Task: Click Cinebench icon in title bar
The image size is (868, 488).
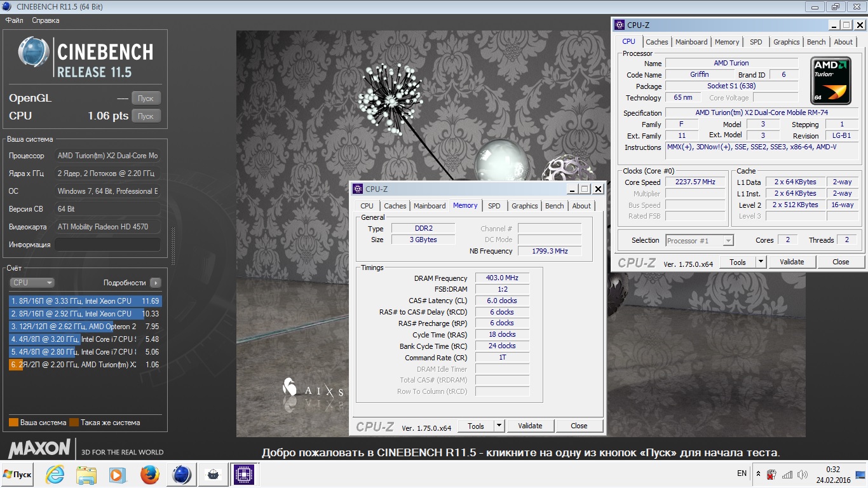Action: click(8, 6)
